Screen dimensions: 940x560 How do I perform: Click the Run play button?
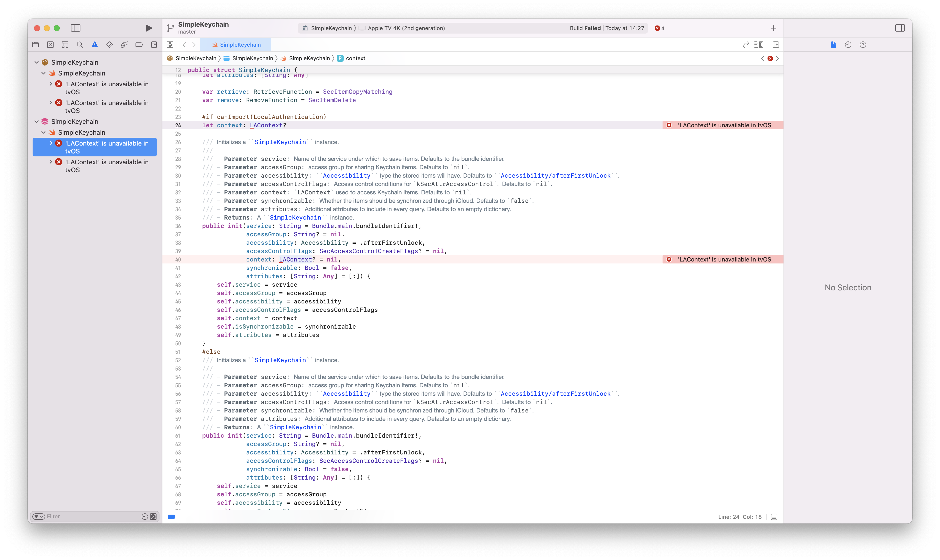(x=149, y=28)
